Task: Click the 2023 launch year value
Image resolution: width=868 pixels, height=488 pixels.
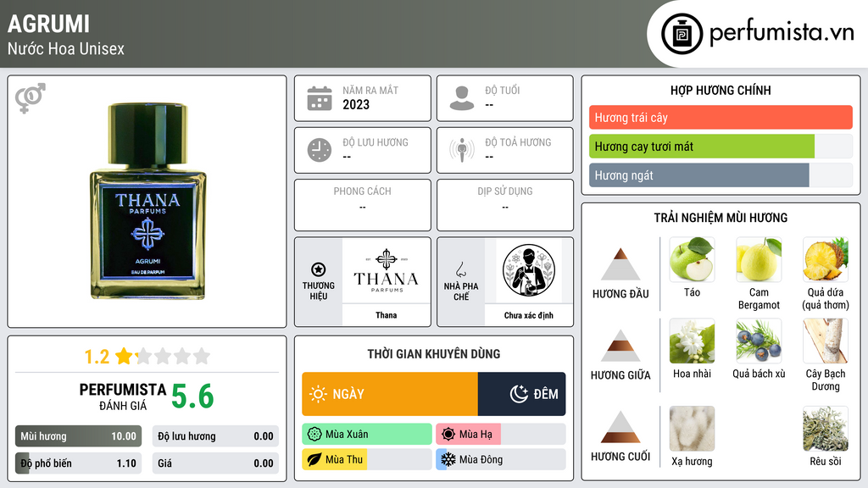Action: (x=356, y=104)
